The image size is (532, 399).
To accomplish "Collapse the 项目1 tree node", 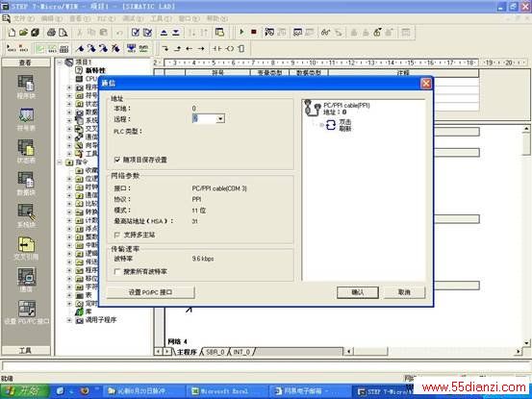I will (60, 62).
